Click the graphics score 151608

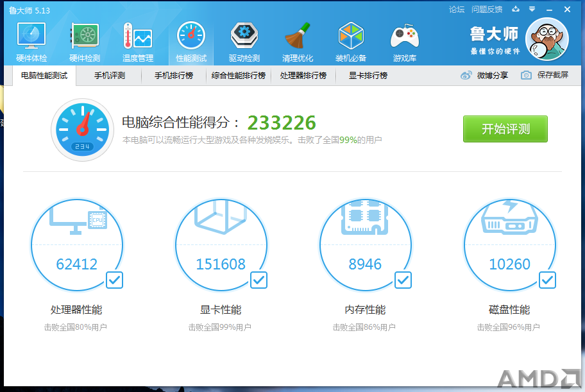[x=221, y=264]
